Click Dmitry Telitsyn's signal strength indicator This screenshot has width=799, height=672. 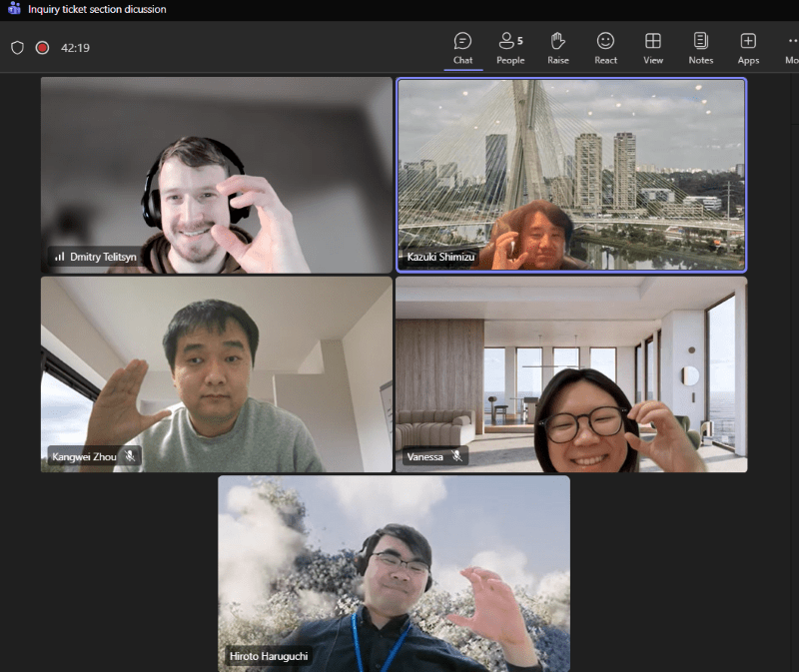(59, 257)
